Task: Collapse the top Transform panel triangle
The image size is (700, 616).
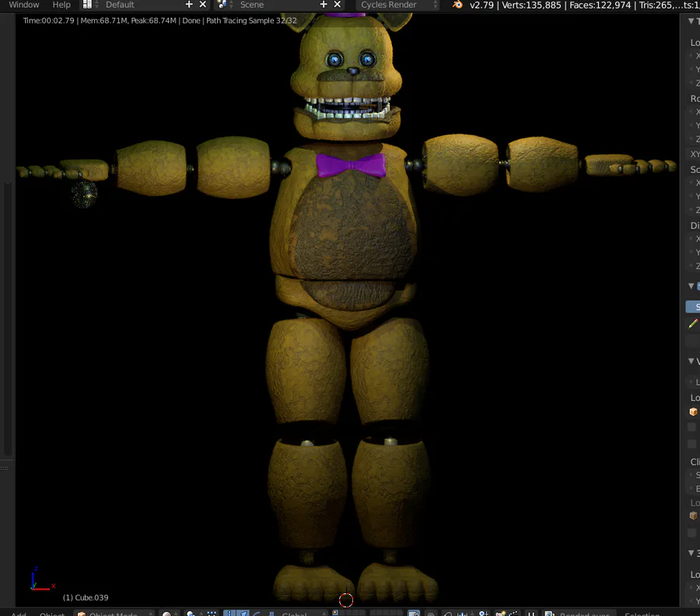Action: [691, 21]
